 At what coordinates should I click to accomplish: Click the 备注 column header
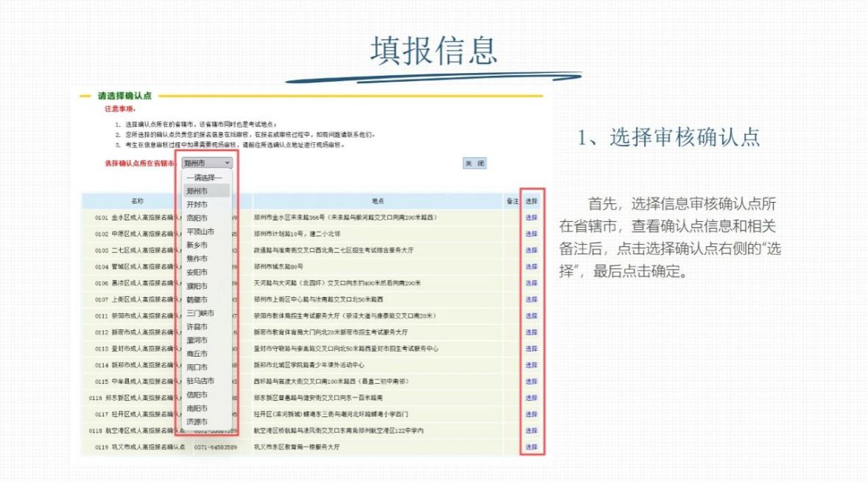point(512,201)
